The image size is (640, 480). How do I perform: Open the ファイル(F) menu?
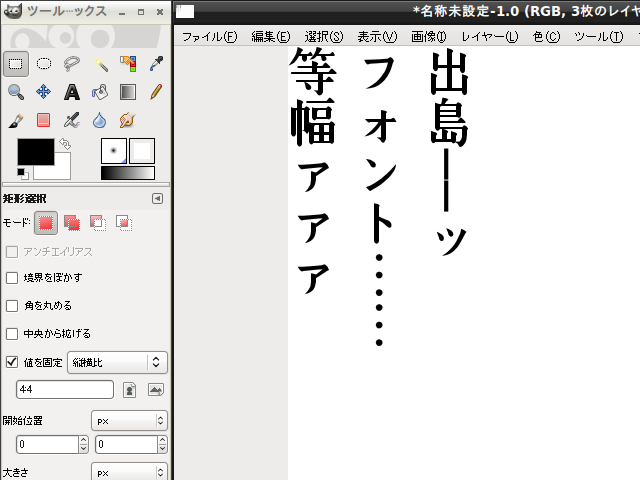pos(209,37)
